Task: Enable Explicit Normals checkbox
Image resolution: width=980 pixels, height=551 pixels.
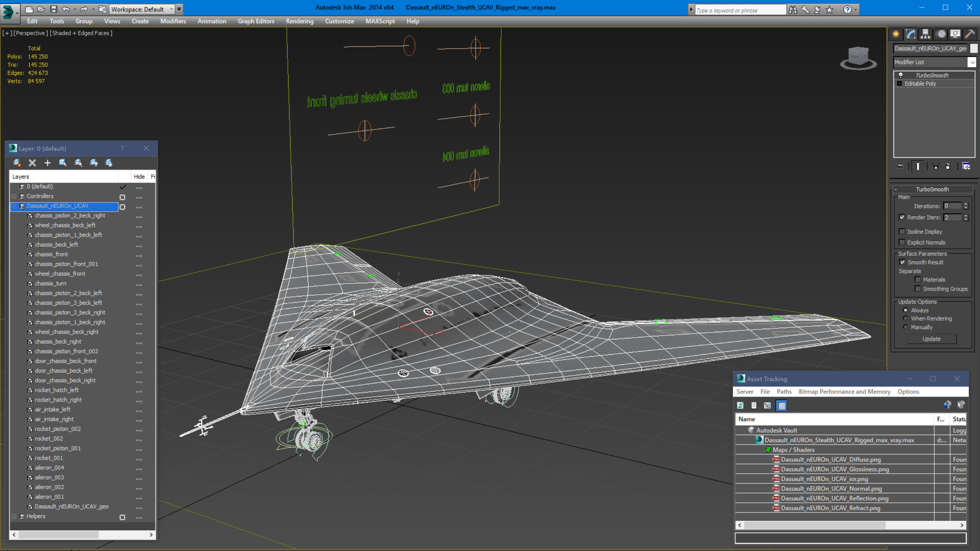Action: click(902, 242)
